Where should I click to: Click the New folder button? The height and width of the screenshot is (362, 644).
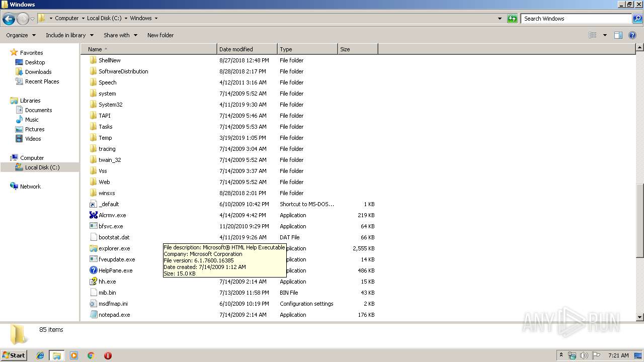point(160,35)
